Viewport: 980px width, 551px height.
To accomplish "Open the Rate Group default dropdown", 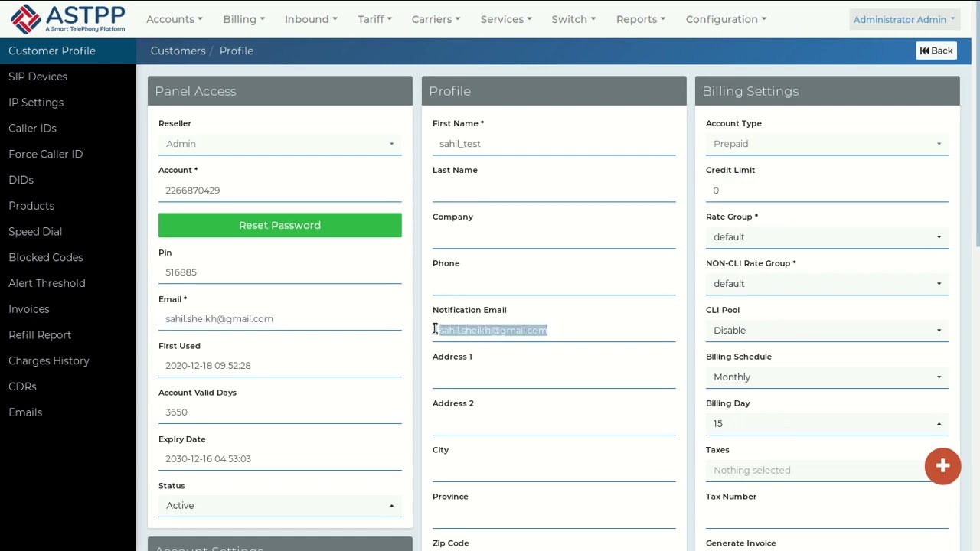I will [827, 237].
